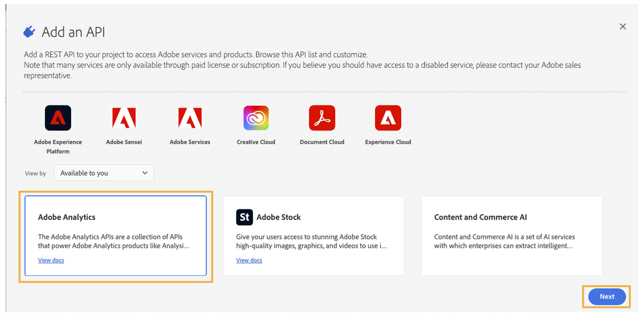Click the View by label
The width and height of the screenshot is (644, 315).
coord(35,173)
